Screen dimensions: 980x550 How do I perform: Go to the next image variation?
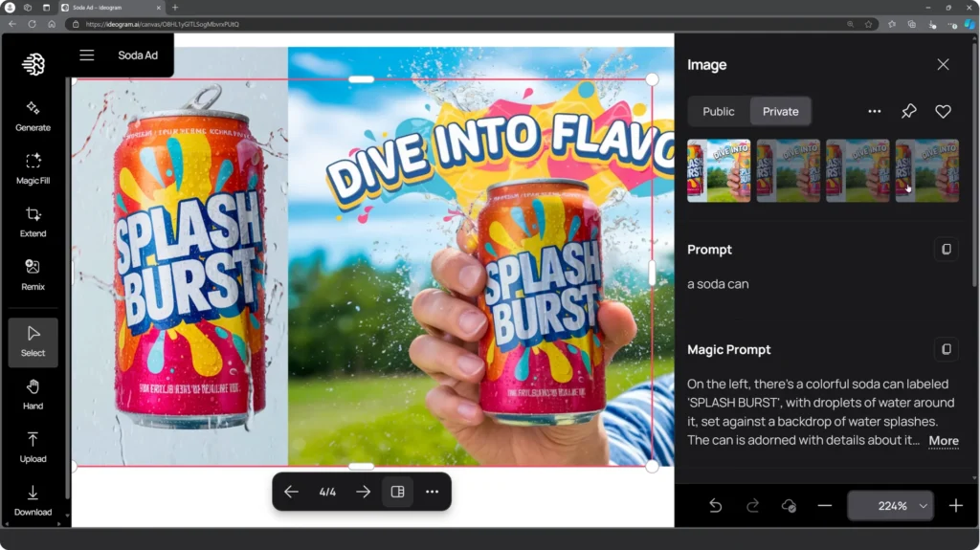coord(363,492)
